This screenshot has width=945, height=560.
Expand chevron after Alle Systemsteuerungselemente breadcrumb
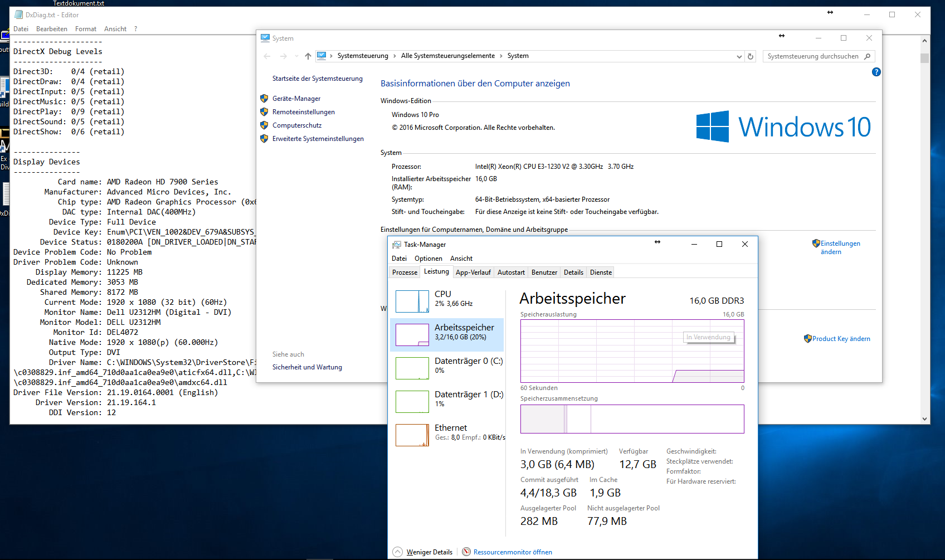pos(501,56)
